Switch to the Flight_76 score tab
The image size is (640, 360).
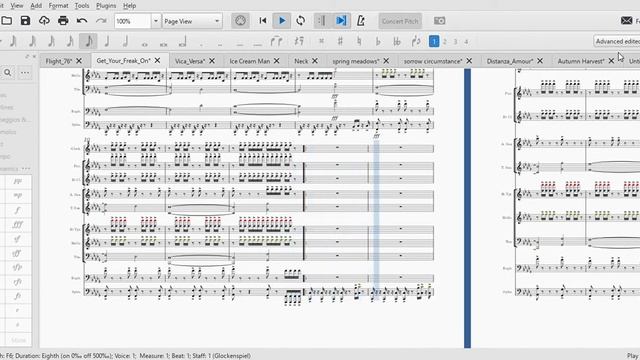coord(59,61)
